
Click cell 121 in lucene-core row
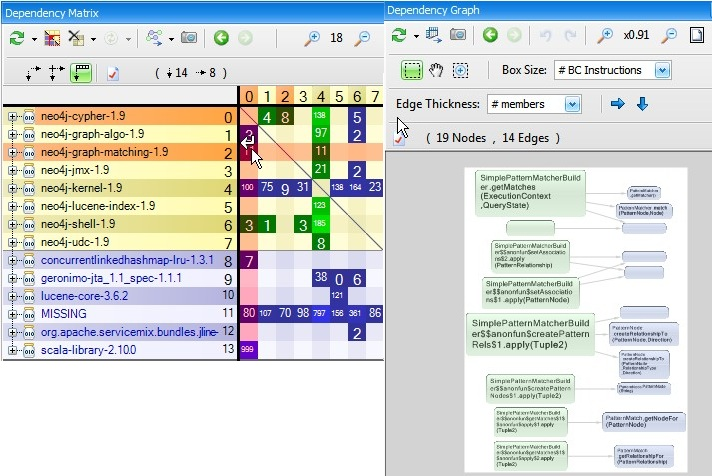tap(339, 296)
